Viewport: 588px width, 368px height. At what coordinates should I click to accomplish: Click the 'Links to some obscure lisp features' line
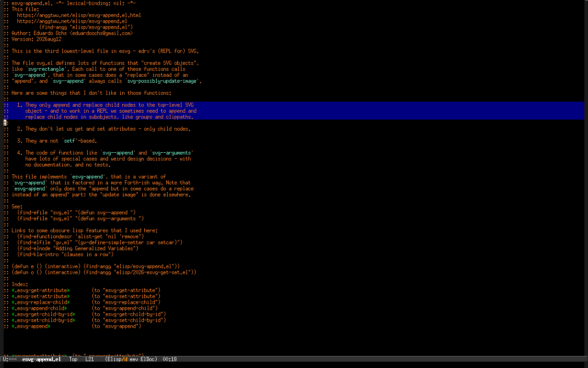click(x=85, y=230)
